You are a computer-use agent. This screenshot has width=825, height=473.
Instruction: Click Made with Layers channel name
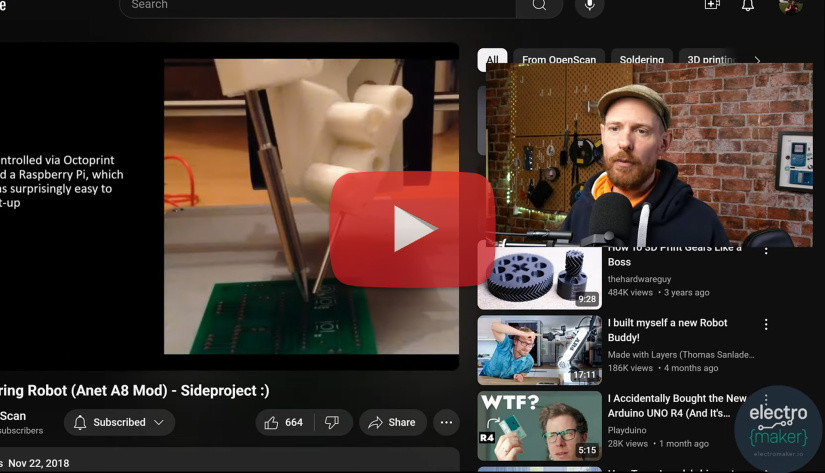pyautogui.click(x=681, y=355)
